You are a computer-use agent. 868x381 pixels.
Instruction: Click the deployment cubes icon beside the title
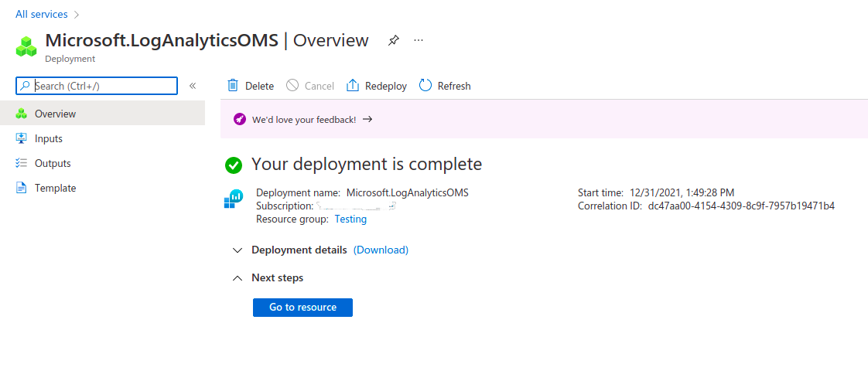[26, 46]
